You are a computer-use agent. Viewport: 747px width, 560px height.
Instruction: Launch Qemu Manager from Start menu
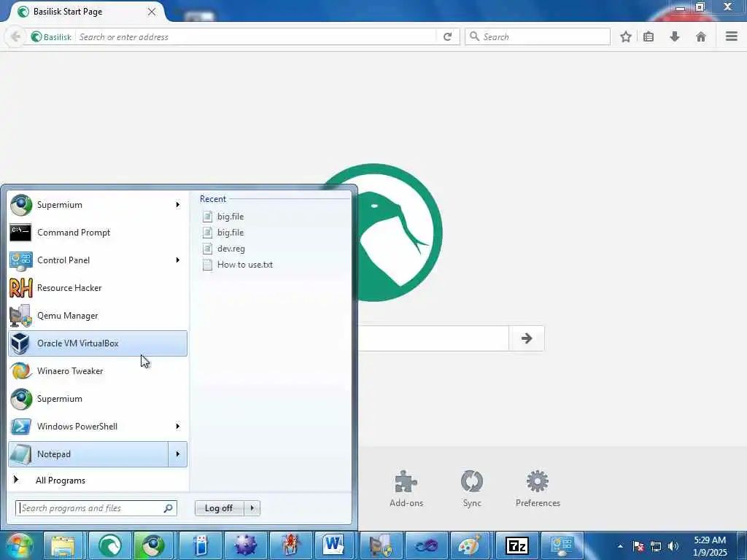98,315
